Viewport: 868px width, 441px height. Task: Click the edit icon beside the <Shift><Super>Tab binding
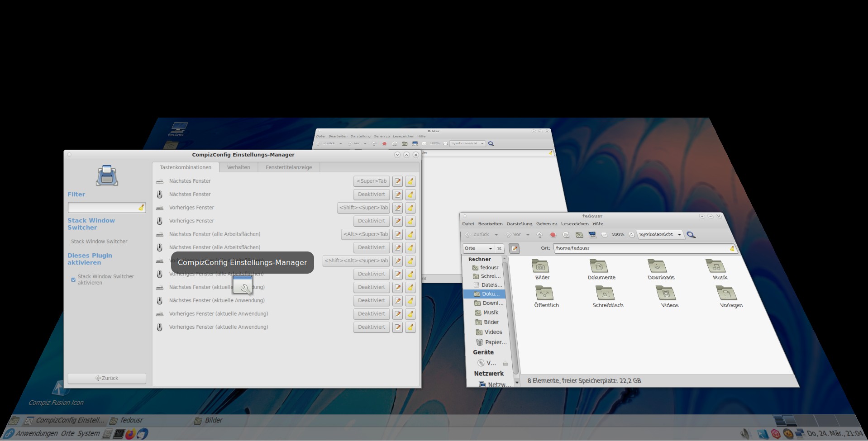[397, 208]
